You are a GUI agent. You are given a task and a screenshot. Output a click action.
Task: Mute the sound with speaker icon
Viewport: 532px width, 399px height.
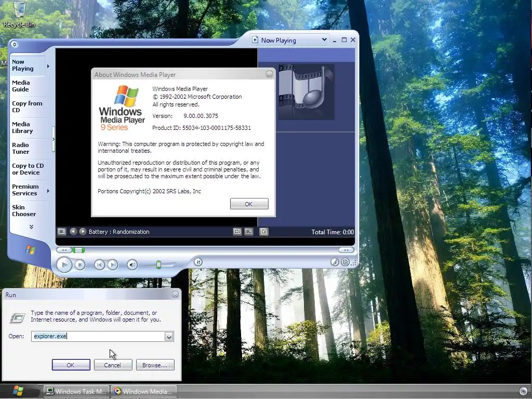pyautogui.click(x=132, y=265)
